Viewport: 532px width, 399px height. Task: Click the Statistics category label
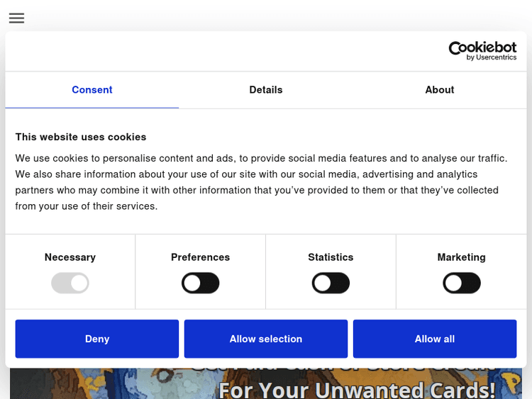point(331,257)
